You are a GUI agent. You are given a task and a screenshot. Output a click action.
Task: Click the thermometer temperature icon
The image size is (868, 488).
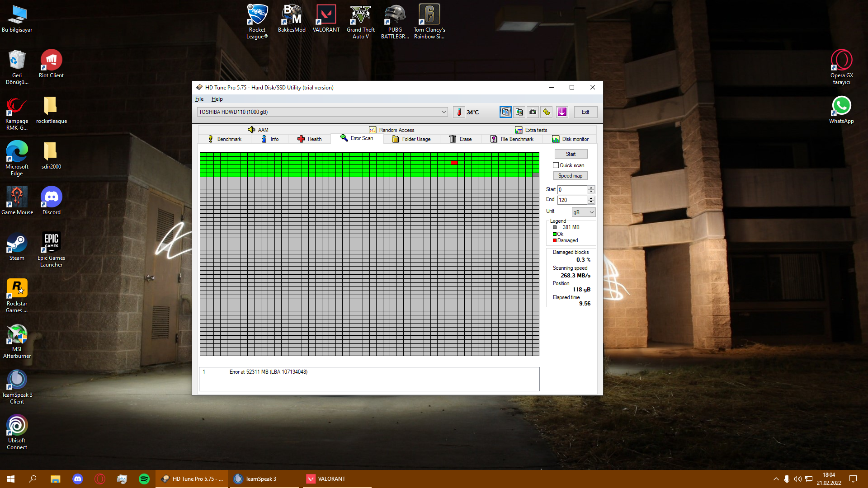tap(459, 112)
